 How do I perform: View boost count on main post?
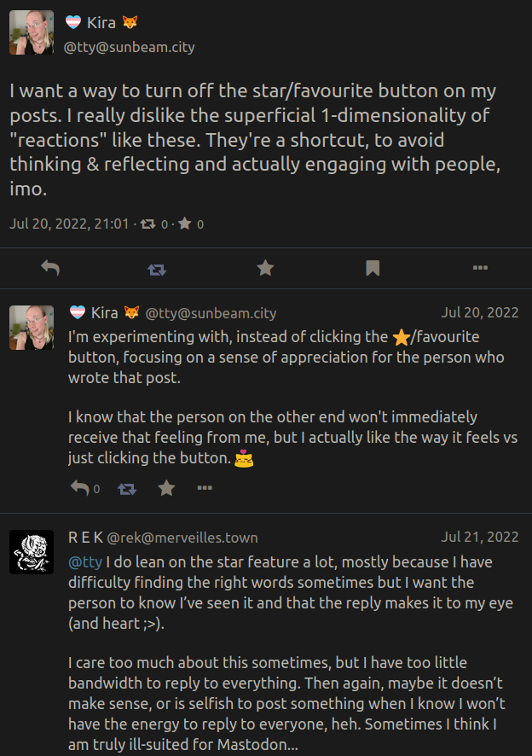pos(153,224)
